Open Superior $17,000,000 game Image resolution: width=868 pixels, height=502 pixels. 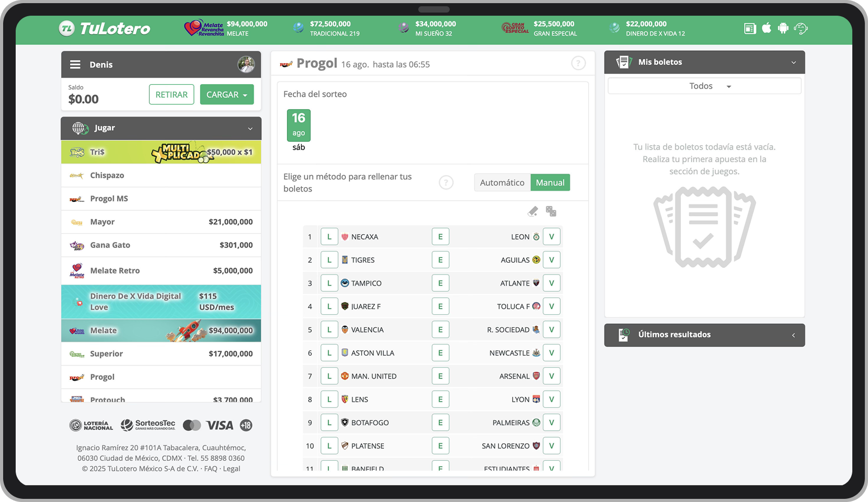click(161, 353)
